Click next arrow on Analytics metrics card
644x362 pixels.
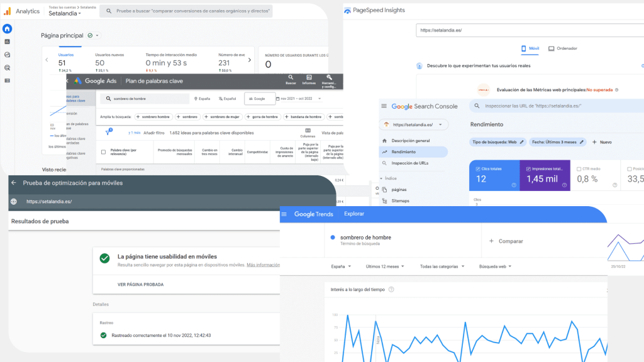249,60
